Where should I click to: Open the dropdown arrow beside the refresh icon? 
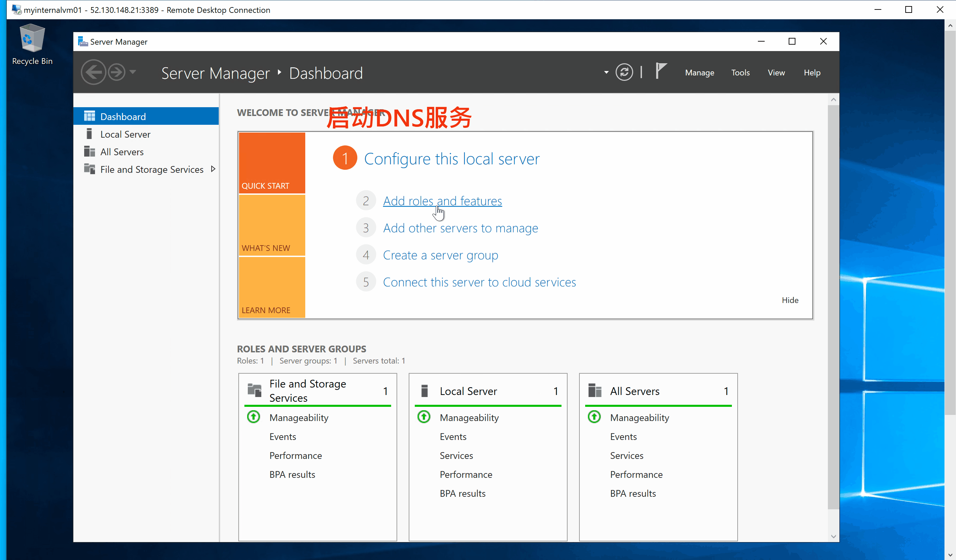(x=606, y=72)
